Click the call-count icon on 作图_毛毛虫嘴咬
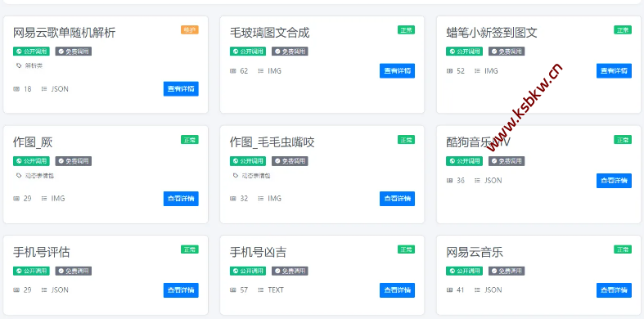The image size is (644, 319). (233, 198)
